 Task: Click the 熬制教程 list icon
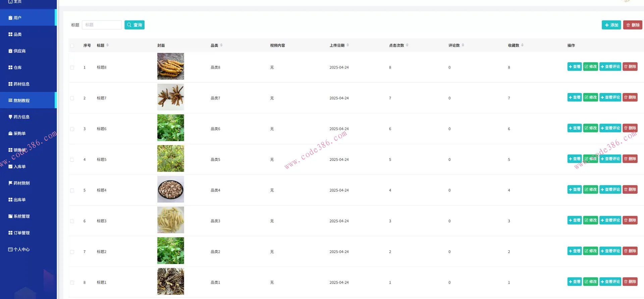coord(10,100)
